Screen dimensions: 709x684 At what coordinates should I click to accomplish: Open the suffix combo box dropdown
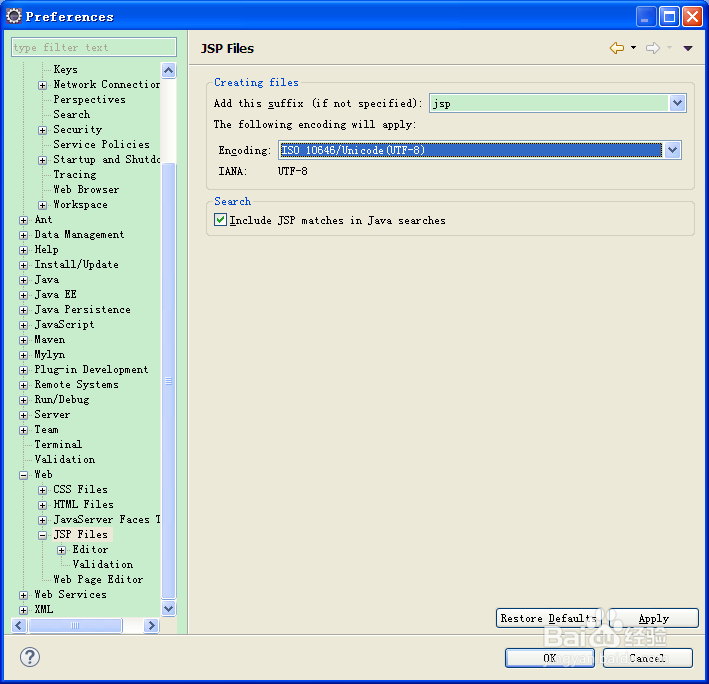pos(677,103)
